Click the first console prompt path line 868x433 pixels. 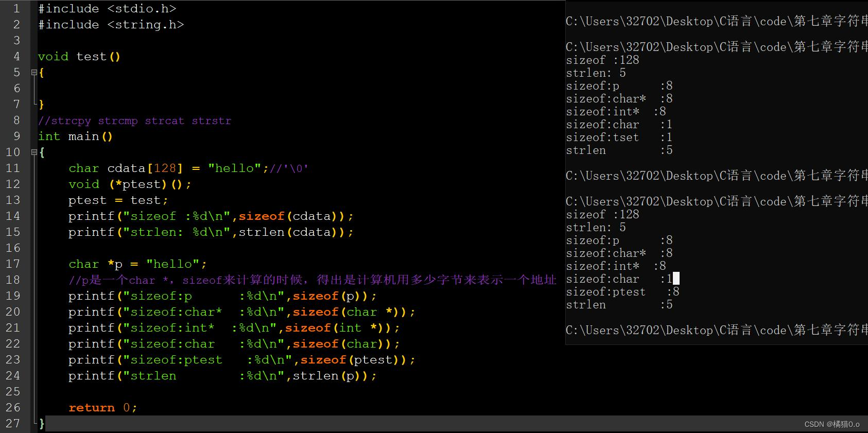click(x=717, y=21)
